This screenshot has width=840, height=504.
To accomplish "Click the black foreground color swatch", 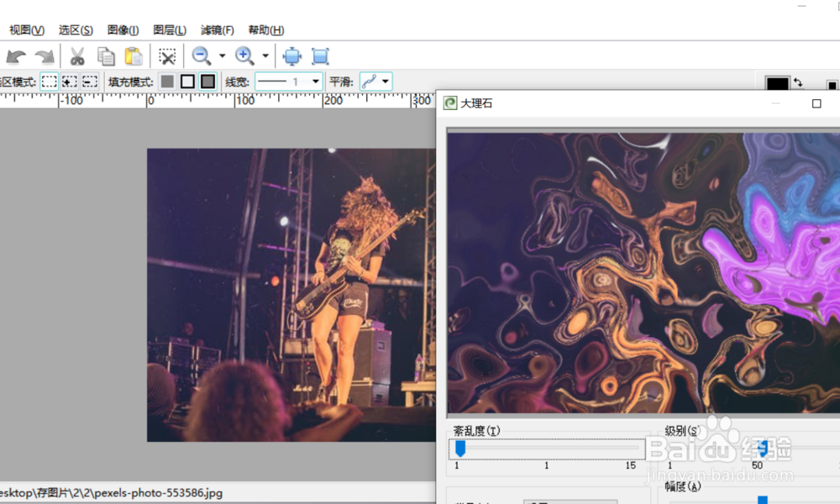I will tap(777, 83).
